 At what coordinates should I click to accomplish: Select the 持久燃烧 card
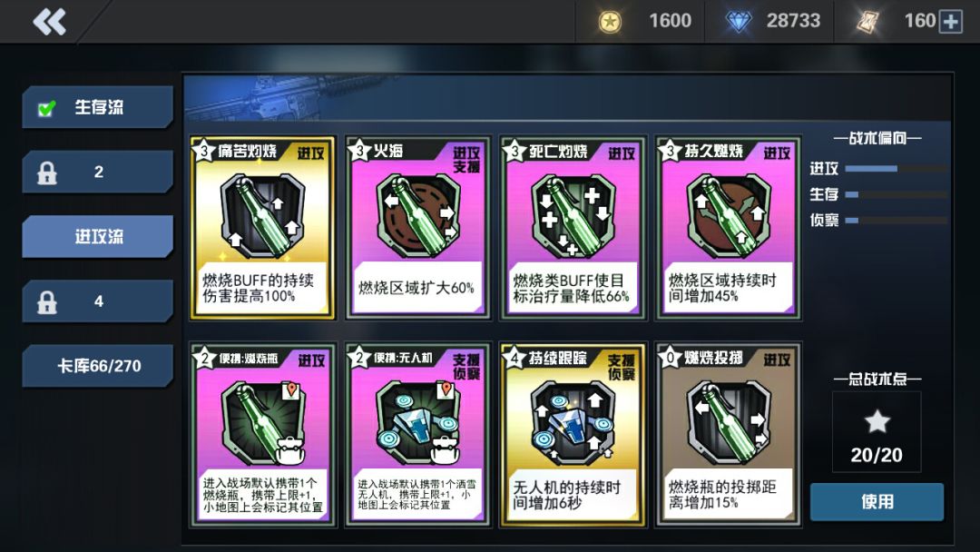728,228
